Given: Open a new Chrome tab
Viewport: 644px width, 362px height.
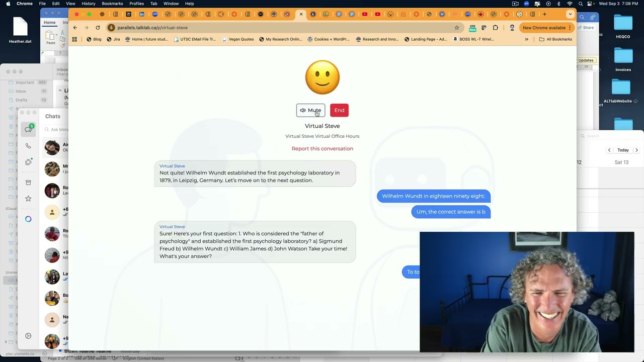Looking at the screenshot, I should [544, 14].
